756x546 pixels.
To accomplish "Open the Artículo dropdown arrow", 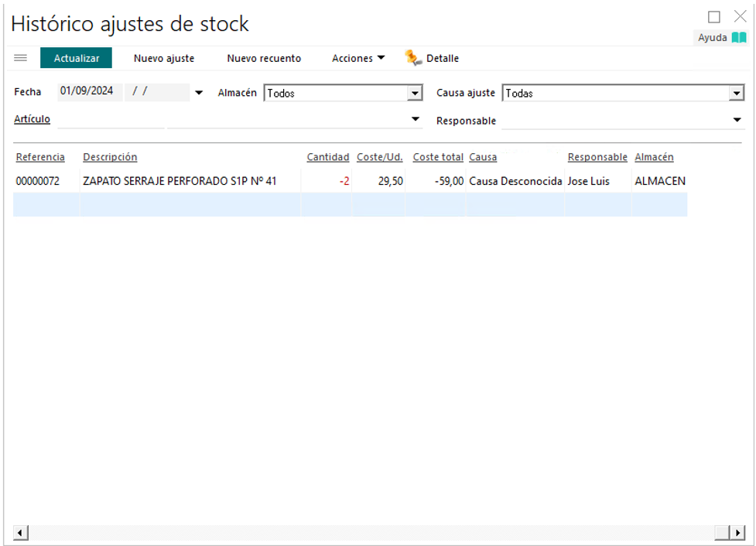I will point(416,119).
